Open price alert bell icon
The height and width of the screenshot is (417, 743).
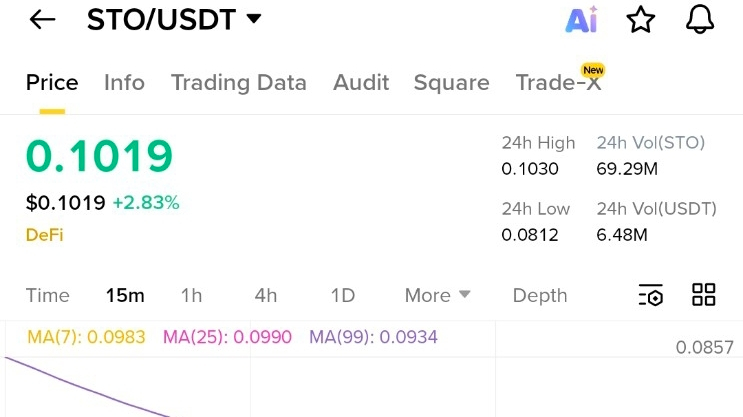701,20
